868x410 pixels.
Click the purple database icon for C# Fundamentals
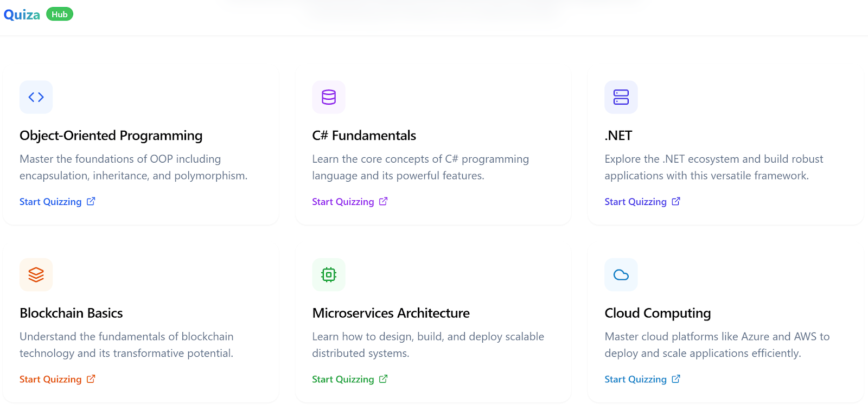329,97
